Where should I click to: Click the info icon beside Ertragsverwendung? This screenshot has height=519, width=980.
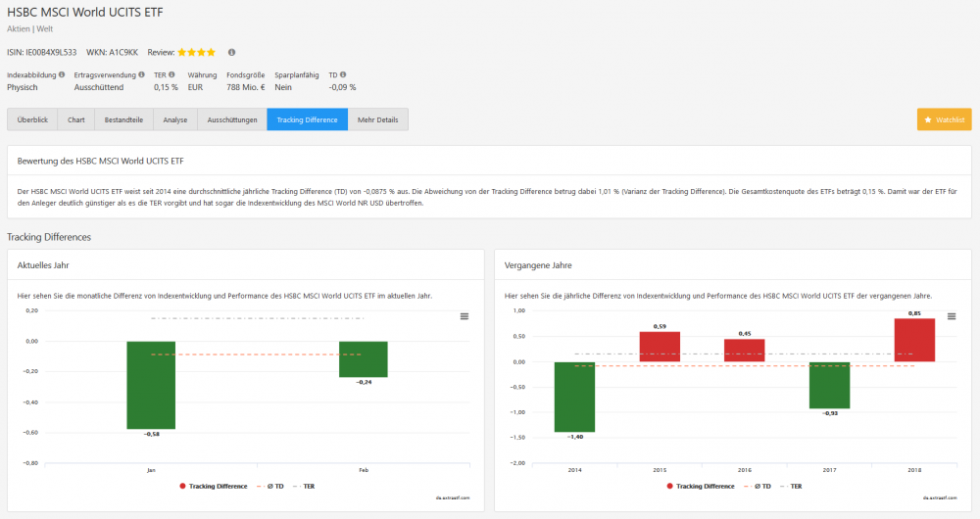141,74
